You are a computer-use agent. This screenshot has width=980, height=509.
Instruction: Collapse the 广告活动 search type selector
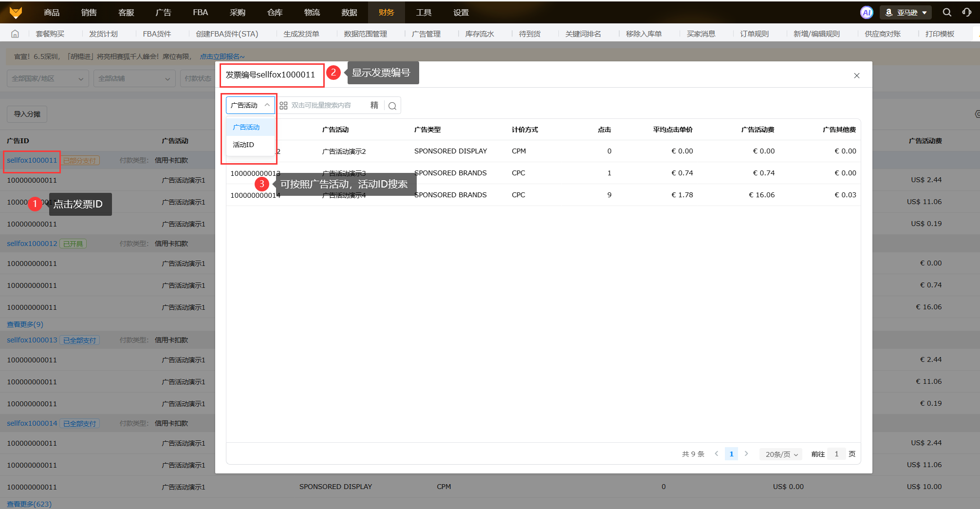point(250,105)
